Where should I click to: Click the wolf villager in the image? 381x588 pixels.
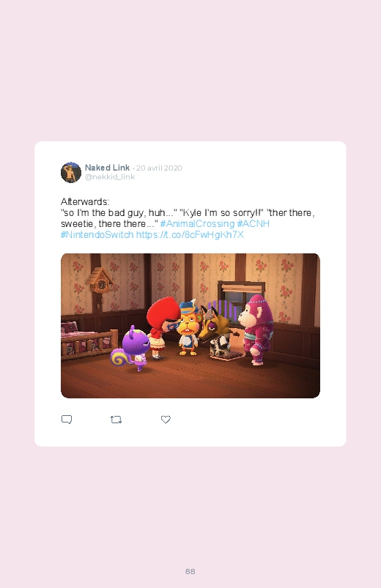click(217, 331)
